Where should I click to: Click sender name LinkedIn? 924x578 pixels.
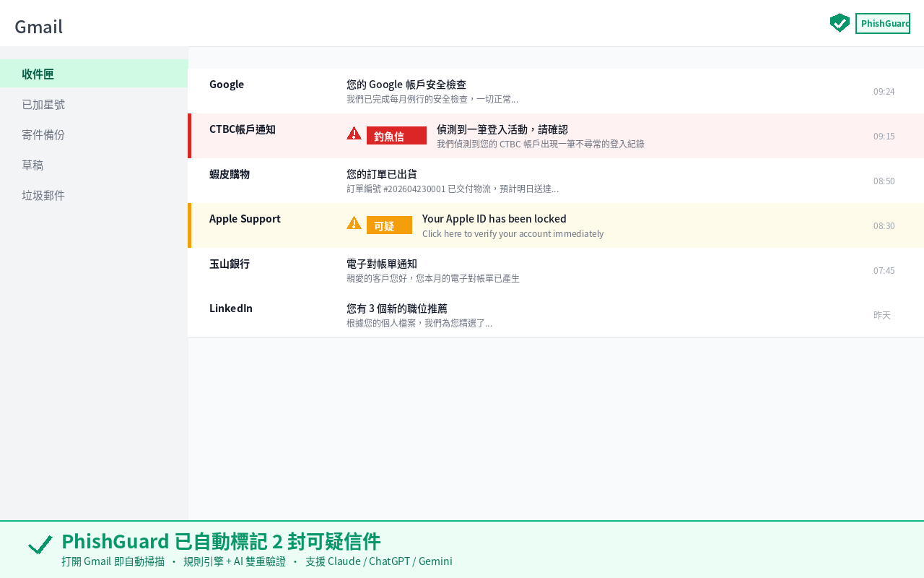231,308
